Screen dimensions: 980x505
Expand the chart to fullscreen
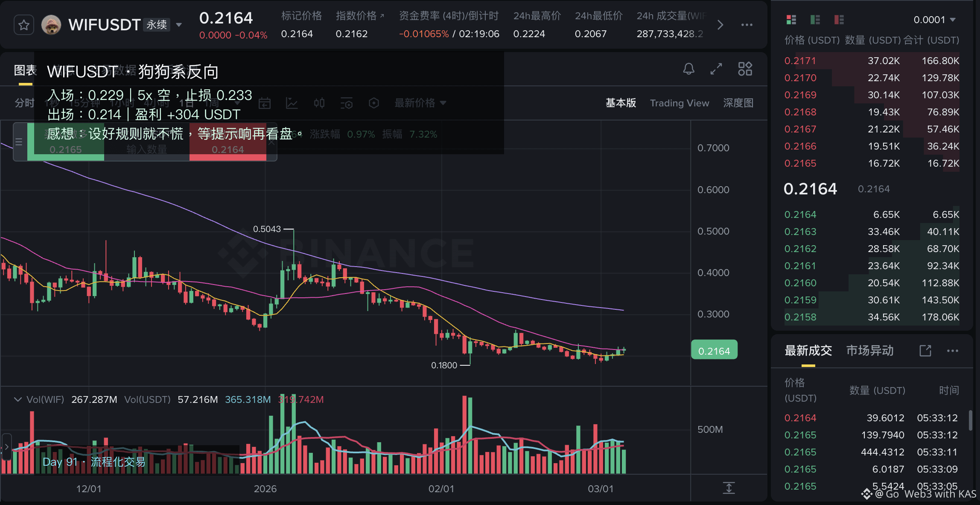pos(716,69)
